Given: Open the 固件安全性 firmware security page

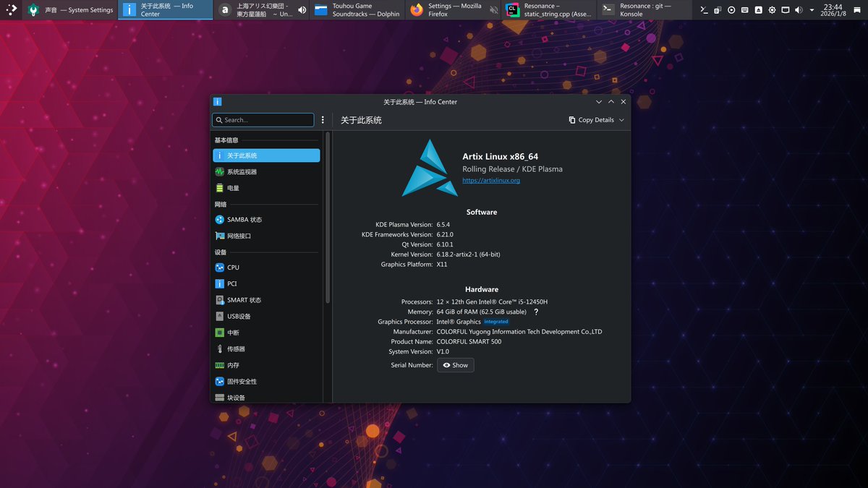Looking at the screenshot, I should [x=266, y=382].
